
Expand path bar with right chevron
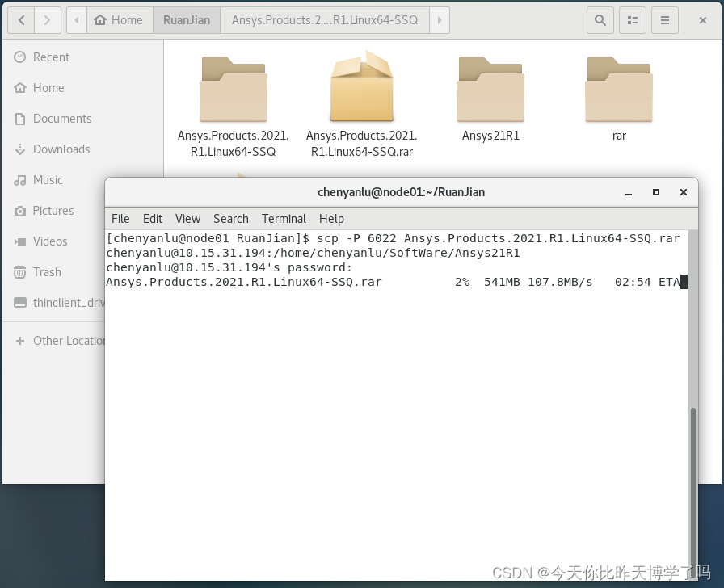[x=439, y=20]
